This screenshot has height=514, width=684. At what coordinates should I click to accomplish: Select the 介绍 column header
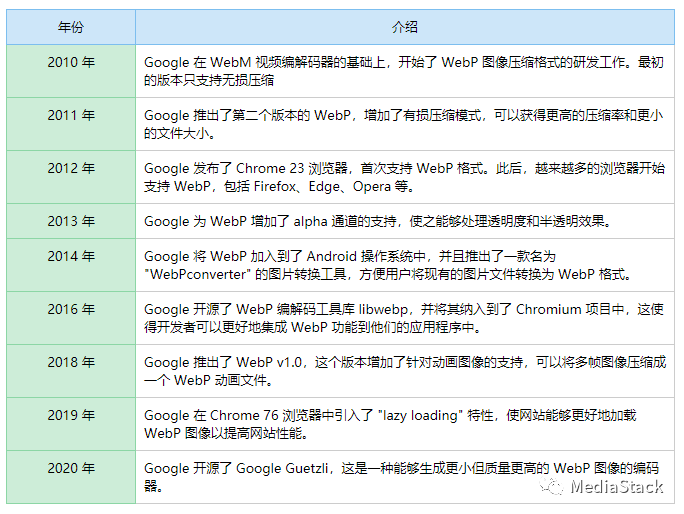[x=405, y=27]
